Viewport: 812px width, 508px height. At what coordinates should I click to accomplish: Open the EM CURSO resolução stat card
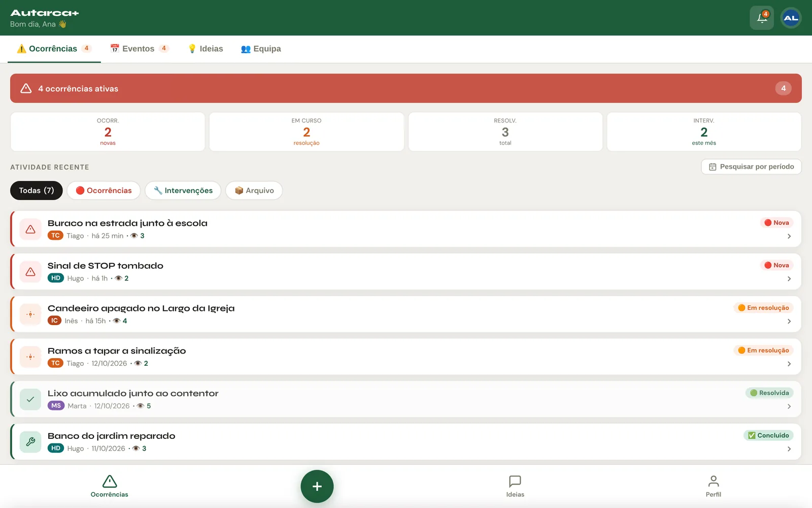coord(307,132)
